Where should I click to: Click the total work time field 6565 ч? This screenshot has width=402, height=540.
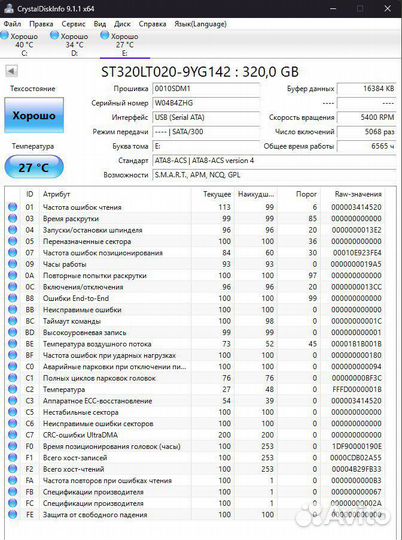pos(367,146)
